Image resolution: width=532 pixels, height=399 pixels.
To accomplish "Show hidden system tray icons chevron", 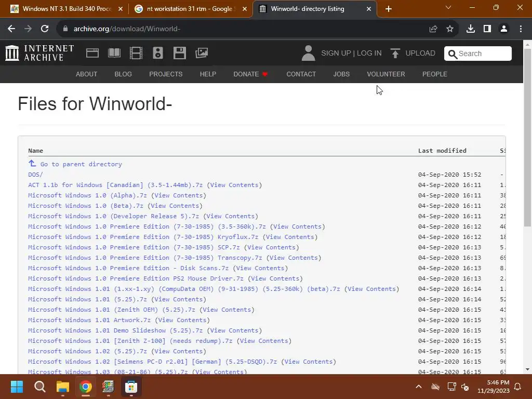I will (x=419, y=387).
